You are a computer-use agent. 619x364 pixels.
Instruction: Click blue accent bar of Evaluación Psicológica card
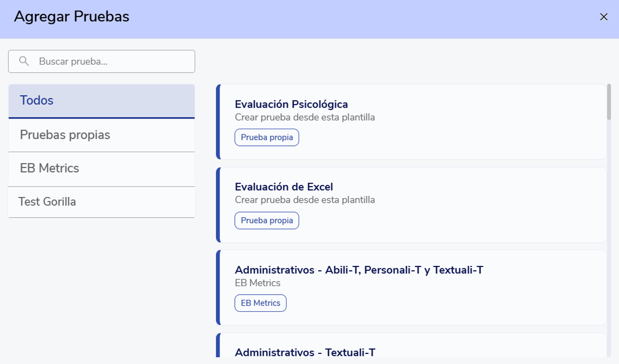coord(218,121)
